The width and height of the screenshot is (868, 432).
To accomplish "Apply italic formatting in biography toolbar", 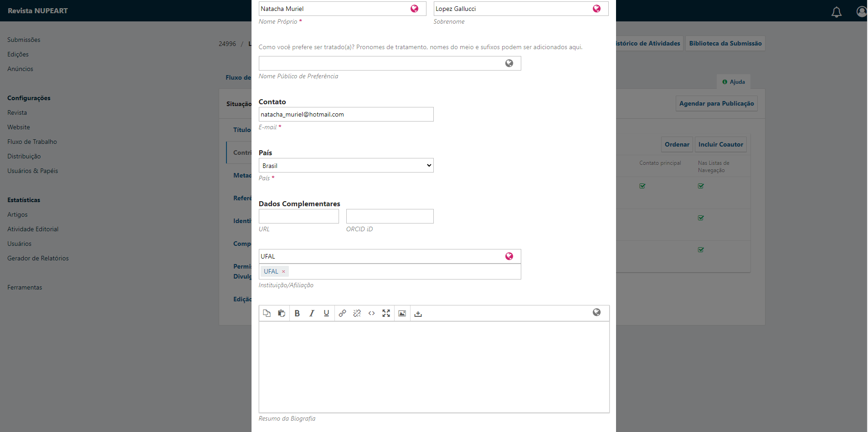I will click(x=312, y=313).
